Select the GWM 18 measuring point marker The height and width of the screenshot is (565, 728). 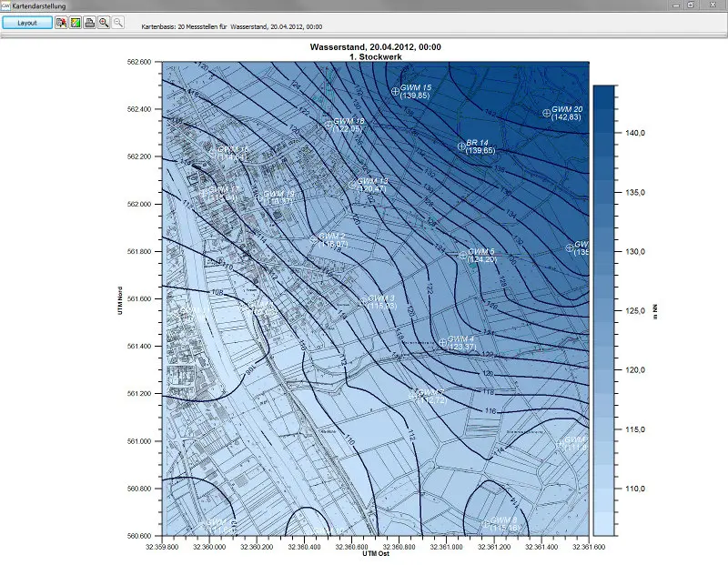[329, 125]
